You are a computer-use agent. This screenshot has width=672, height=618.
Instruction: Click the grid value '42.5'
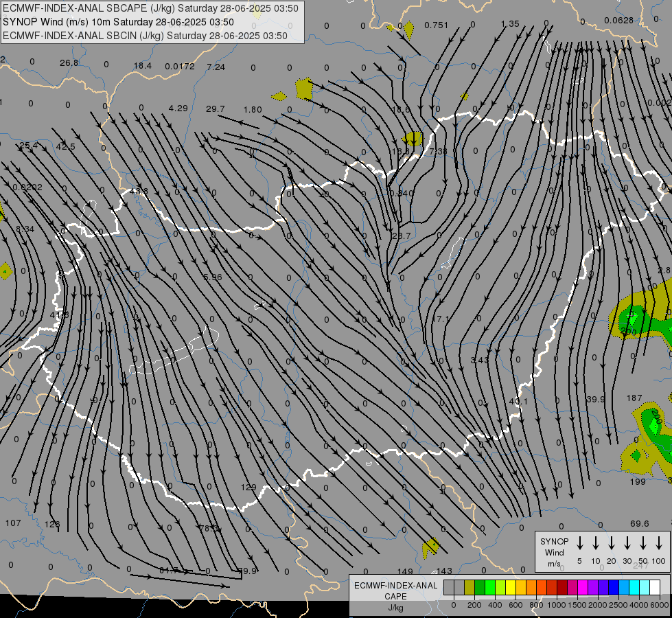[x=66, y=147]
